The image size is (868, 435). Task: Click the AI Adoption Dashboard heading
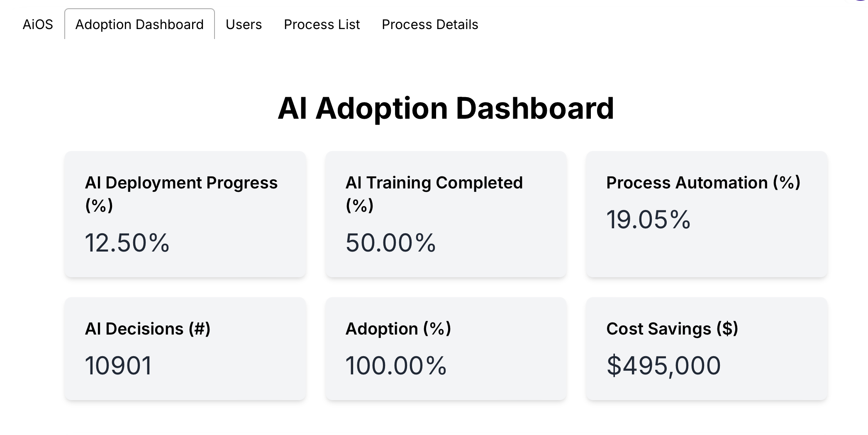(446, 108)
